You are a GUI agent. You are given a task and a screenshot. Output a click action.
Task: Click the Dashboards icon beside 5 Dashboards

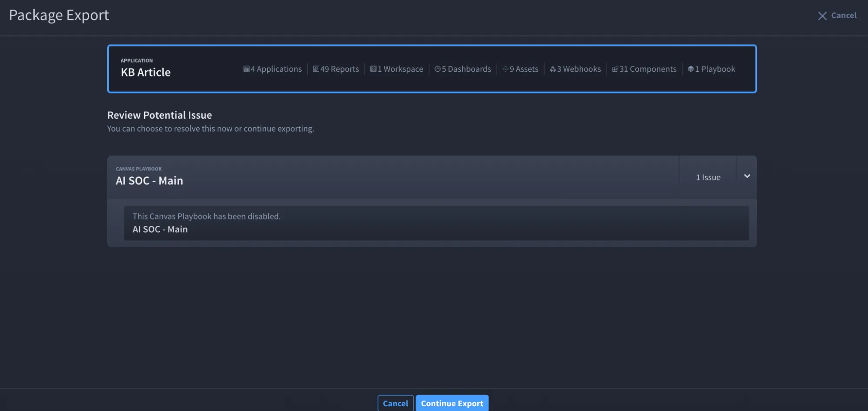[x=437, y=69]
